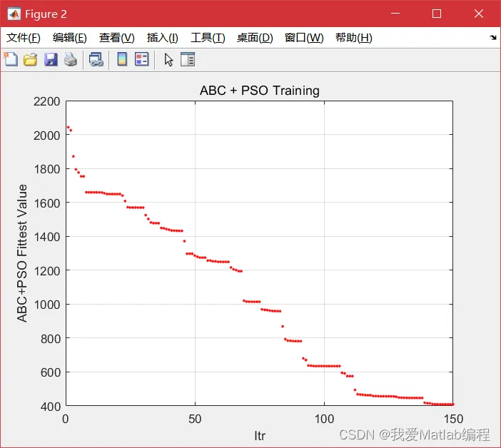
Task: Click the MATLAB logo in title bar
Action: tap(14, 14)
